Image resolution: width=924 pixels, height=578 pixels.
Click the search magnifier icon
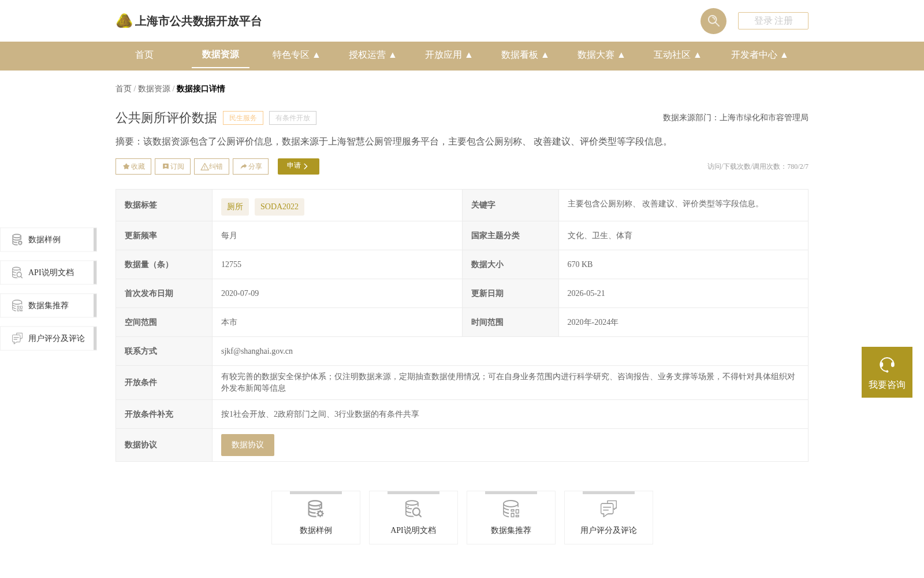click(713, 21)
